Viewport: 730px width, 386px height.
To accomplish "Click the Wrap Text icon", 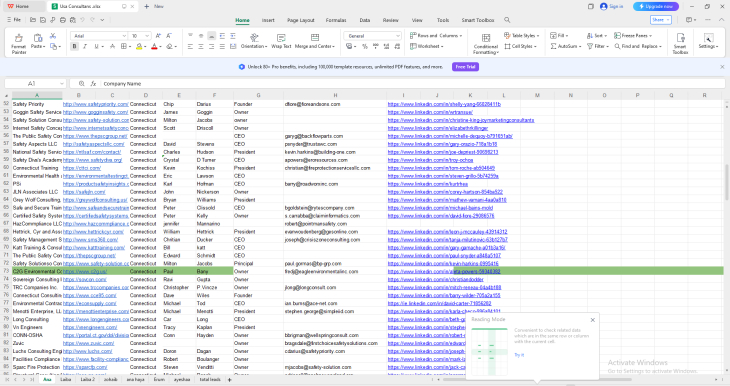I will click(x=281, y=41).
